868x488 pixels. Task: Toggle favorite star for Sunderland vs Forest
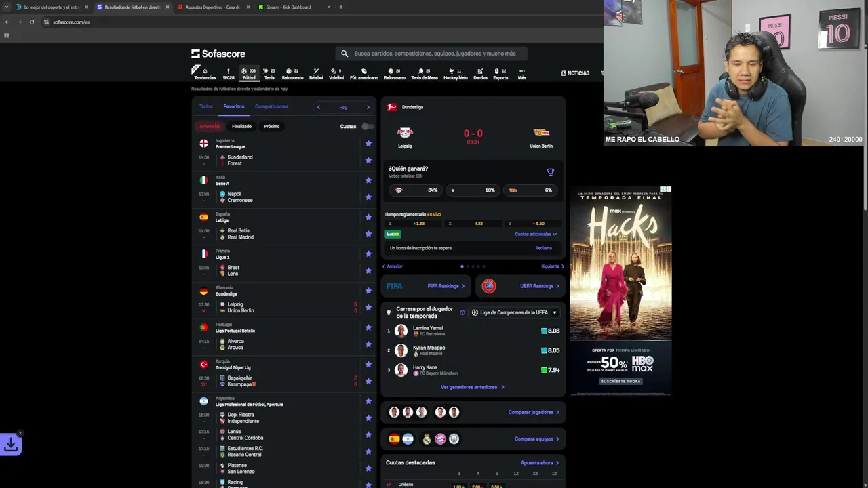368,160
